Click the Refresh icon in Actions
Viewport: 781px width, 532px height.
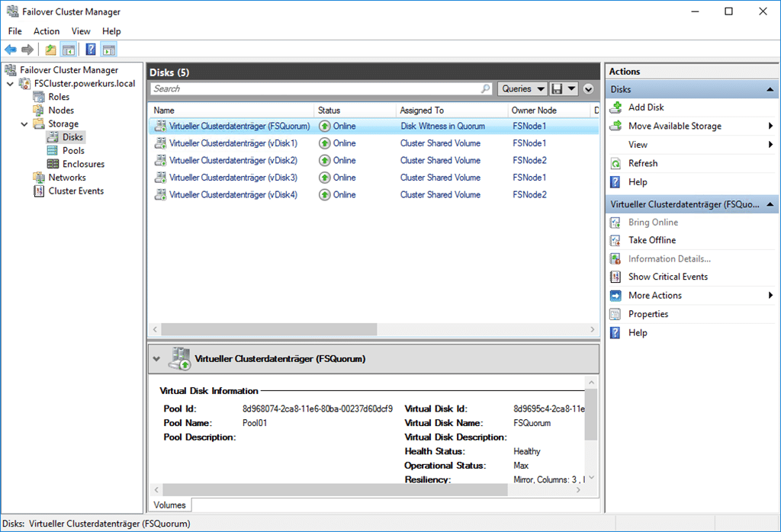tap(616, 163)
